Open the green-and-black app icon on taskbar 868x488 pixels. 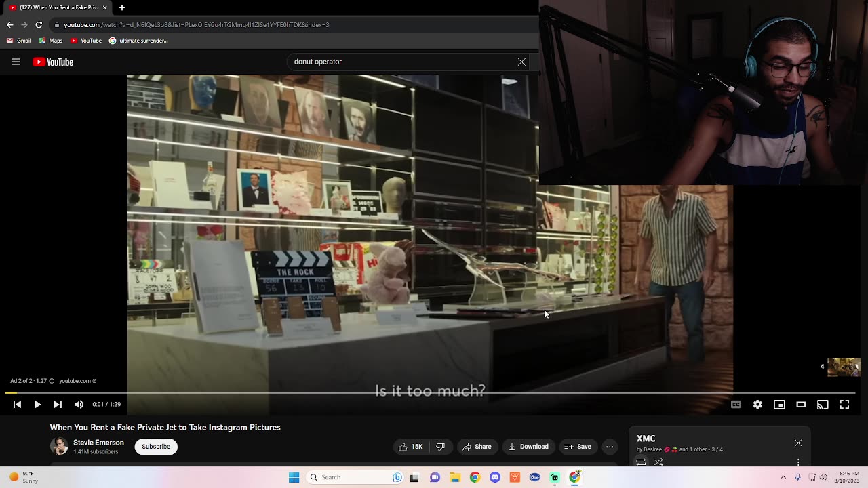(x=555, y=477)
